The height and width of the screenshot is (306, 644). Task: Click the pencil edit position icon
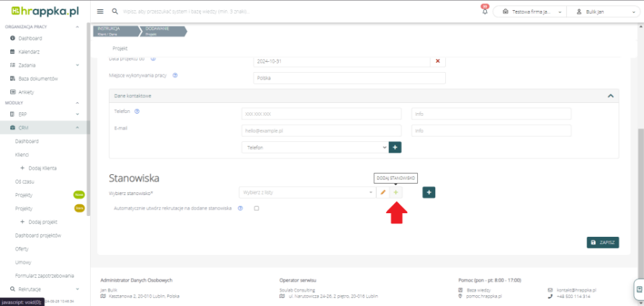383,192
